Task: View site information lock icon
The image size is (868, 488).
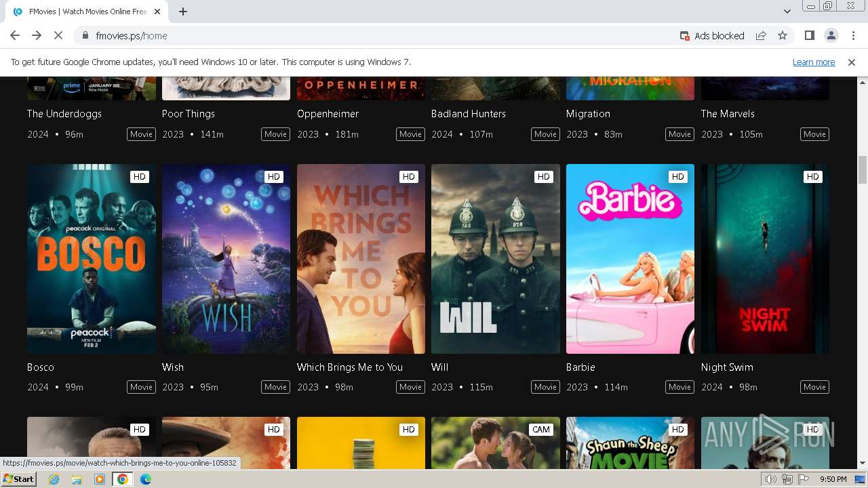Action: (x=85, y=36)
